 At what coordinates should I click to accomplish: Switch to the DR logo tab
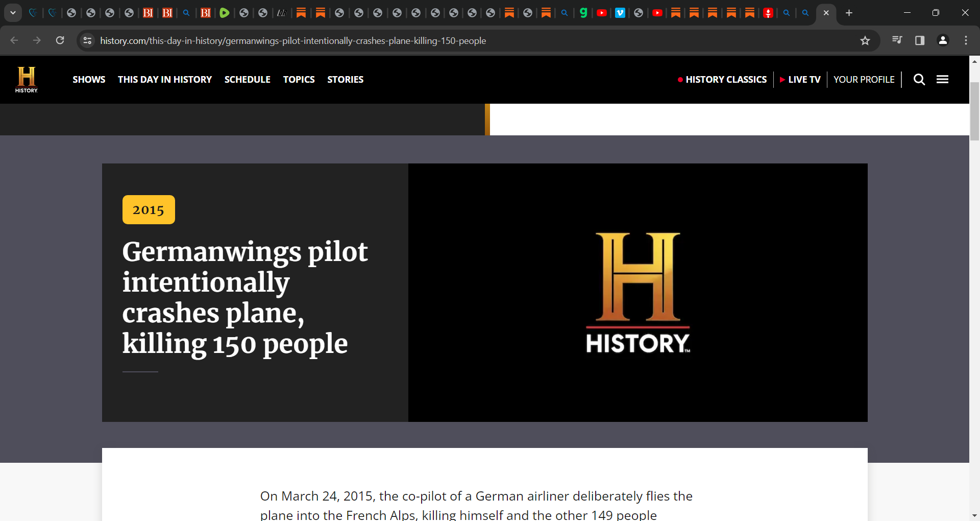[282, 13]
